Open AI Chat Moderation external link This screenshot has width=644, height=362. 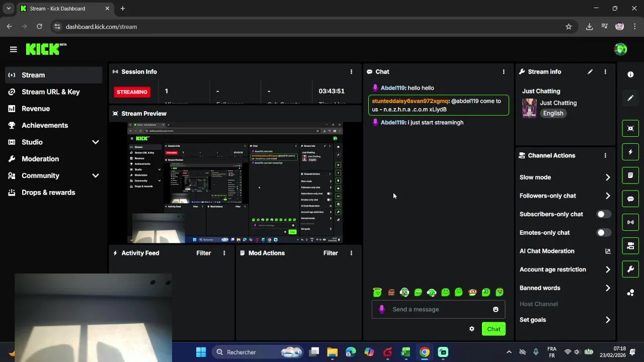608,251
